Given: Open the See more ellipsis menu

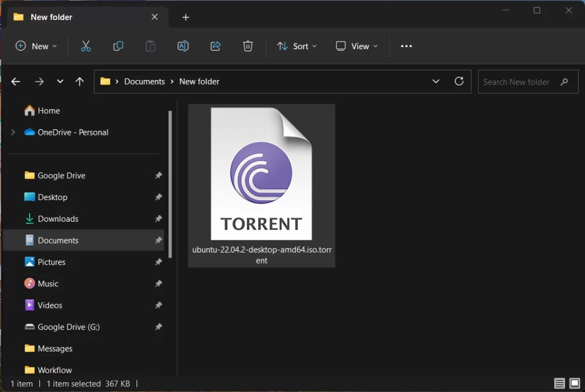Looking at the screenshot, I should [406, 46].
